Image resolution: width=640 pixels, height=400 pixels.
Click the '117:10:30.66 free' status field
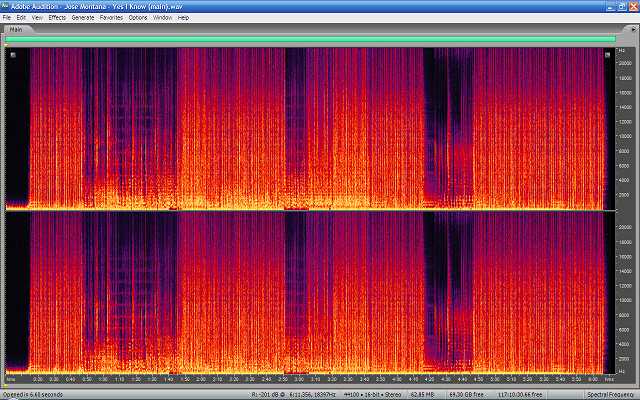[520, 395]
